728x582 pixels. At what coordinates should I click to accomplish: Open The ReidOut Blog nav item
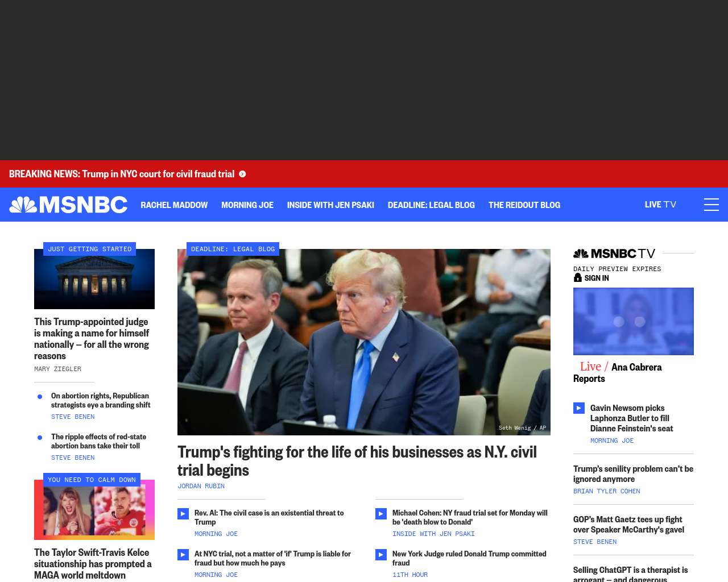pyautogui.click(x=524, y=205)
